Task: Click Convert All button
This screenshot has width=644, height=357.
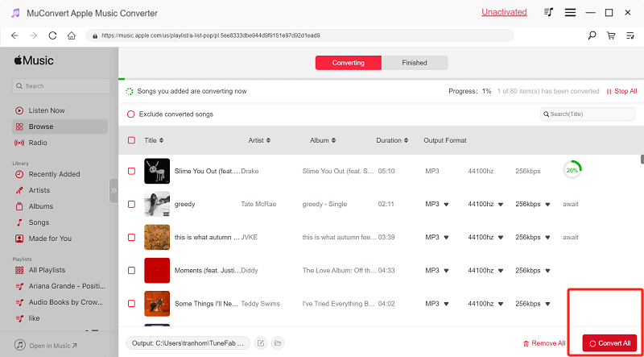Action: click(x=609, y=343)
